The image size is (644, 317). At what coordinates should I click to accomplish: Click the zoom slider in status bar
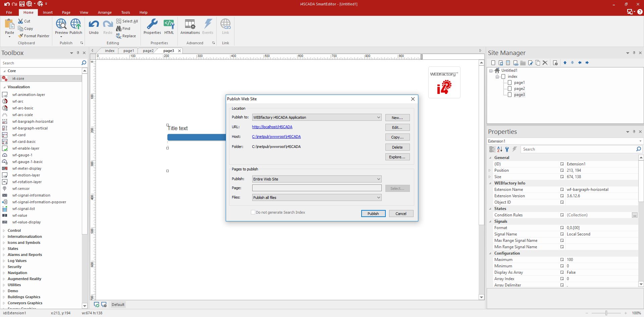pyautogui.click(x=606, y=313)
